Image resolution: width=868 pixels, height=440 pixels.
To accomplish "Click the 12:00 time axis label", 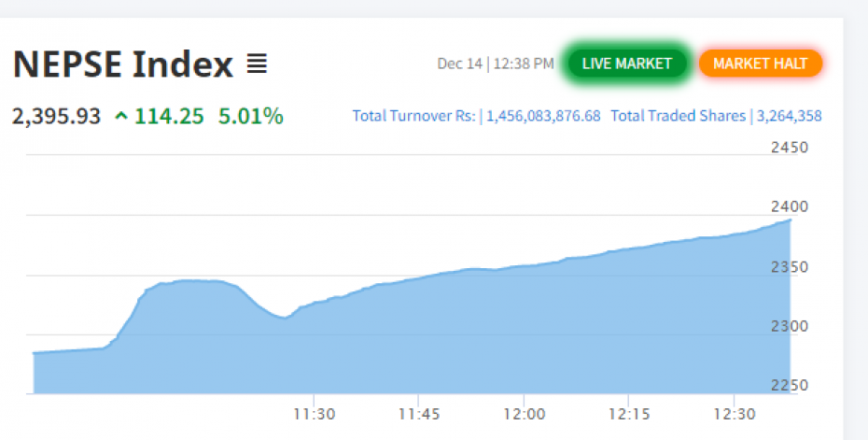I will [525, 414].
